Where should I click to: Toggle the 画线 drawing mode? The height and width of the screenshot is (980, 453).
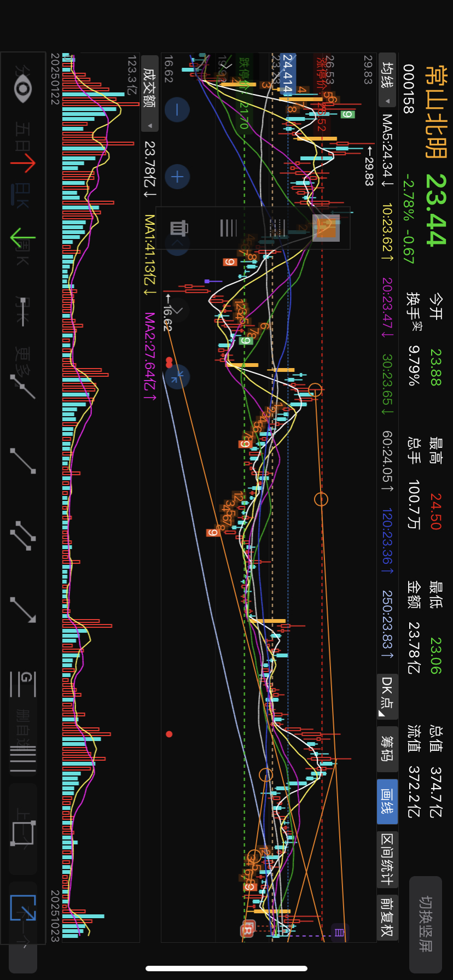[x=387, y=801]
